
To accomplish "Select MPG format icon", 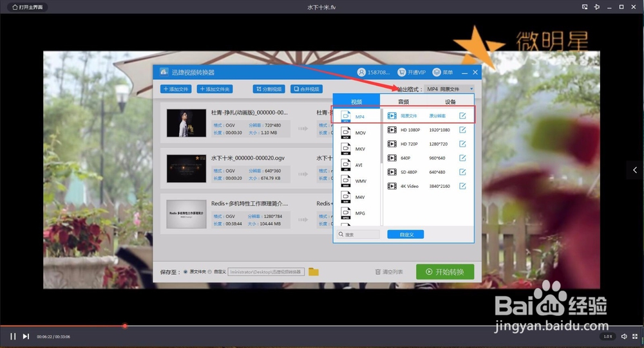I will (346, 212).
